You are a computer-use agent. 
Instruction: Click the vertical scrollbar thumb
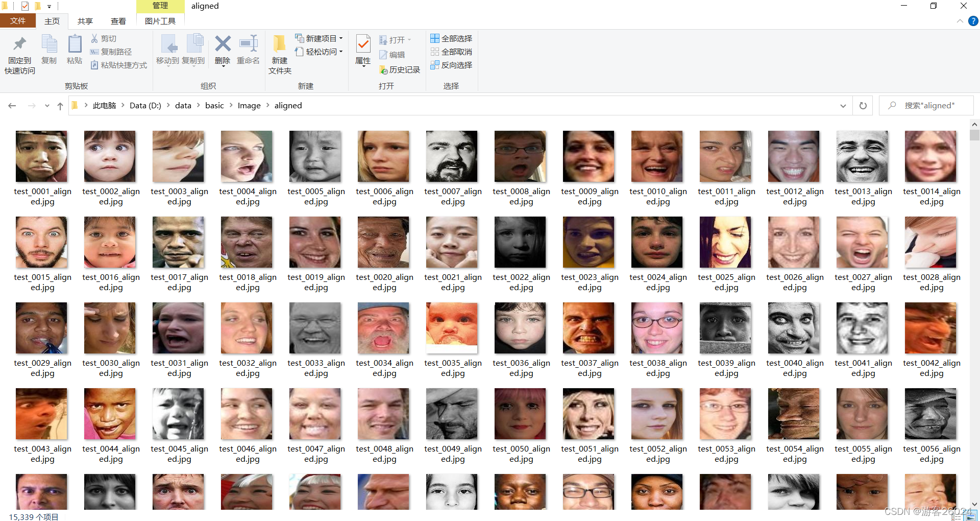click(x=974, y=135)
